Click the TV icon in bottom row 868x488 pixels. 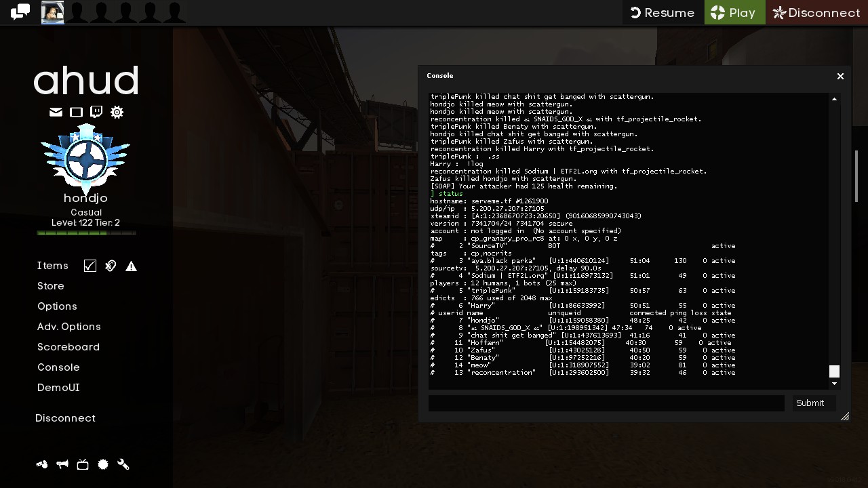click(83, 464)
